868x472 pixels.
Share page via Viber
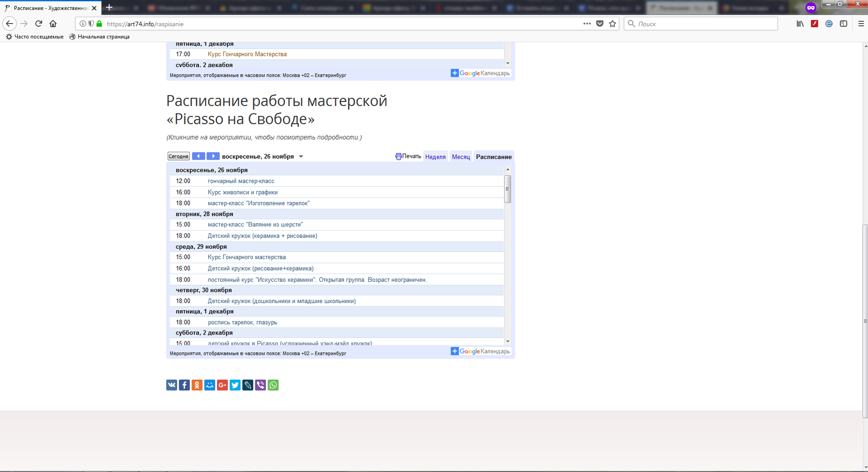tap(260, 385)
